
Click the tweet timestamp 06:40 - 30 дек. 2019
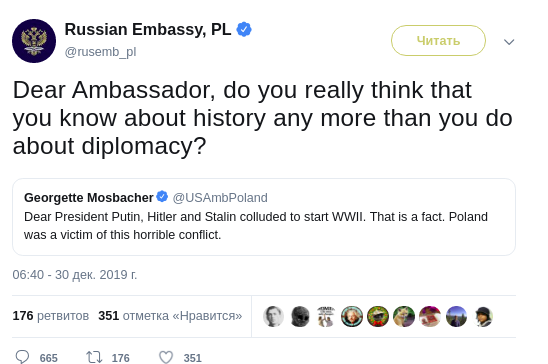[x=75, y=275]
